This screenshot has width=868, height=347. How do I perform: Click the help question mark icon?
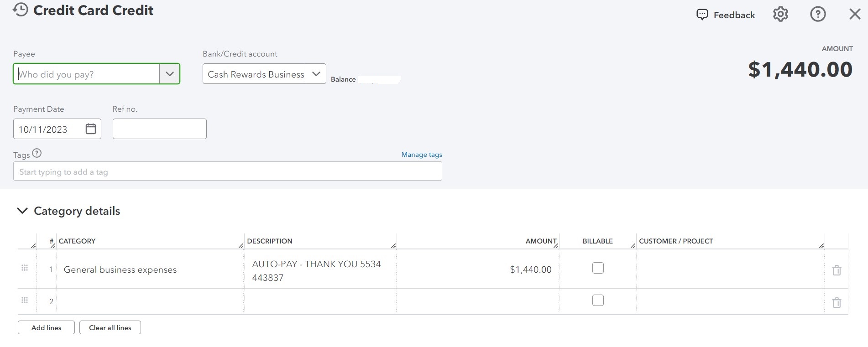point(817,15)
